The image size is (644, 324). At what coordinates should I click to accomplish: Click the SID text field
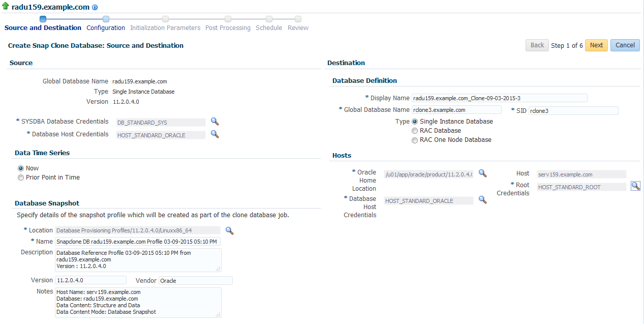573,111
